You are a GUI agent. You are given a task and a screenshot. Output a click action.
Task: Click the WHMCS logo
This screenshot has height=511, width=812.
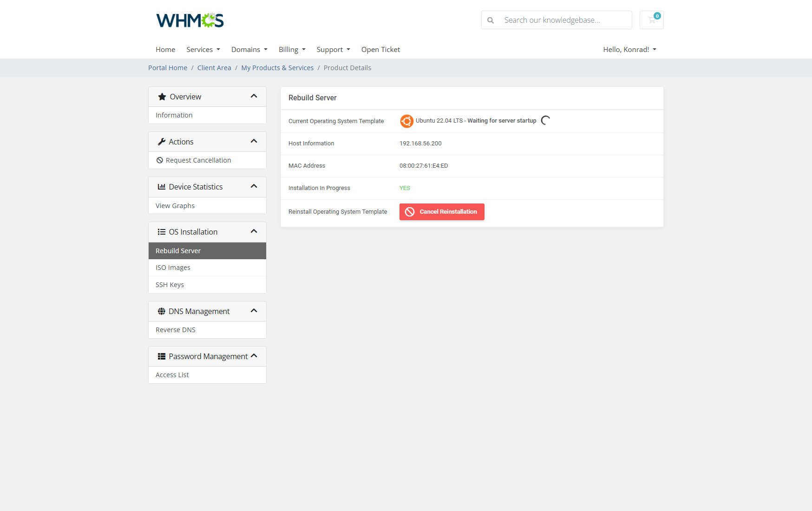pos(190,20)
